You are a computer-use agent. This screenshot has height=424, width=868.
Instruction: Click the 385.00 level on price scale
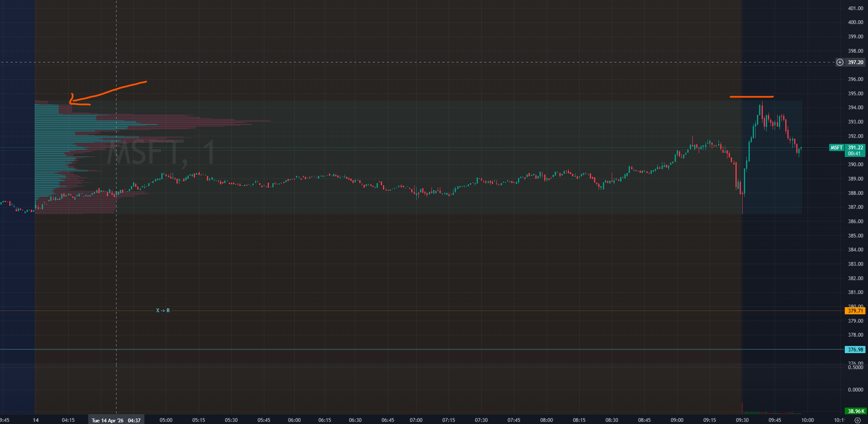(855, 236)
